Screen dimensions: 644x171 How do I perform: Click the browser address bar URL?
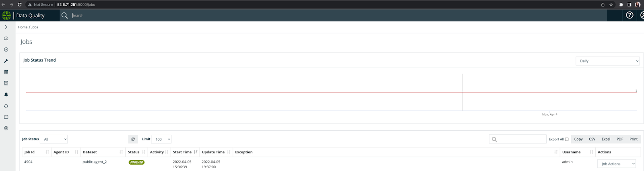click(x=76, y=4)
